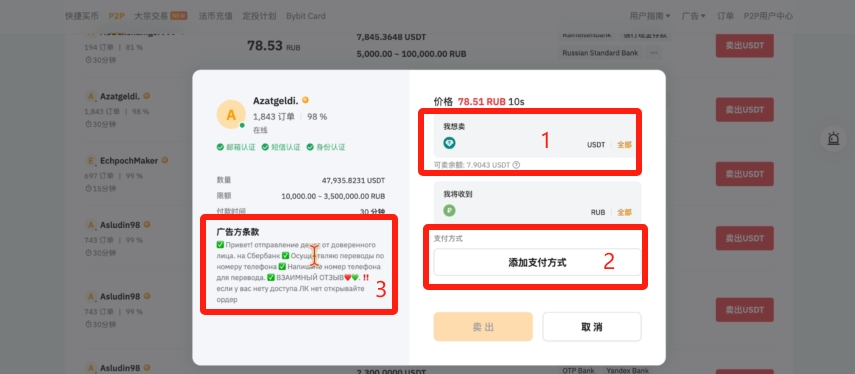Click 全部 in the USDT sell field
855x374 pixels.
pyautogui.click(x=624, y=144)
